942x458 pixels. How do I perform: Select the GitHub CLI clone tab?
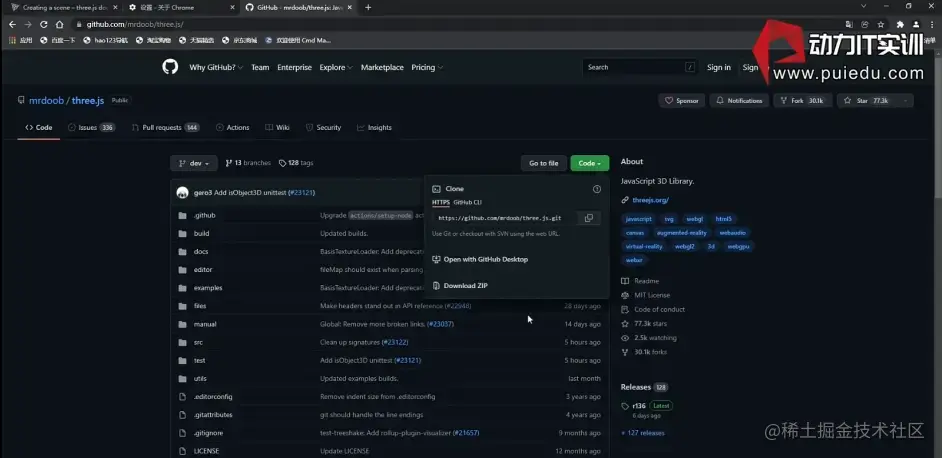coord(467,203)
